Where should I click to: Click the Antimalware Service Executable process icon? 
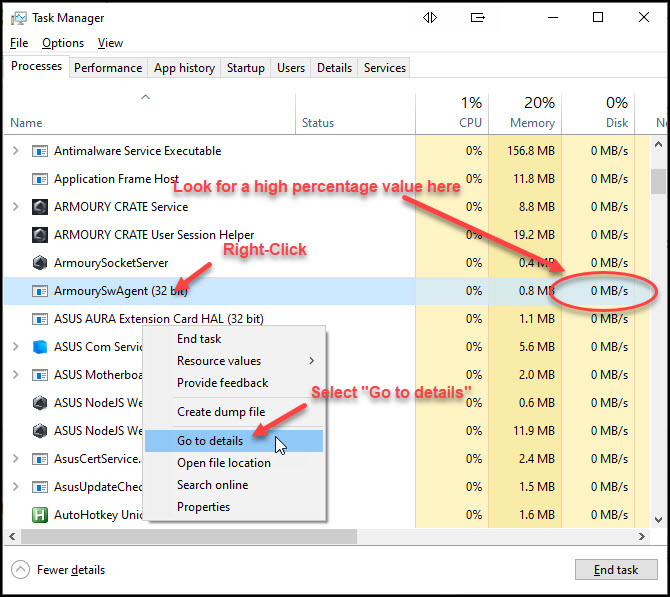pos(40,151)
